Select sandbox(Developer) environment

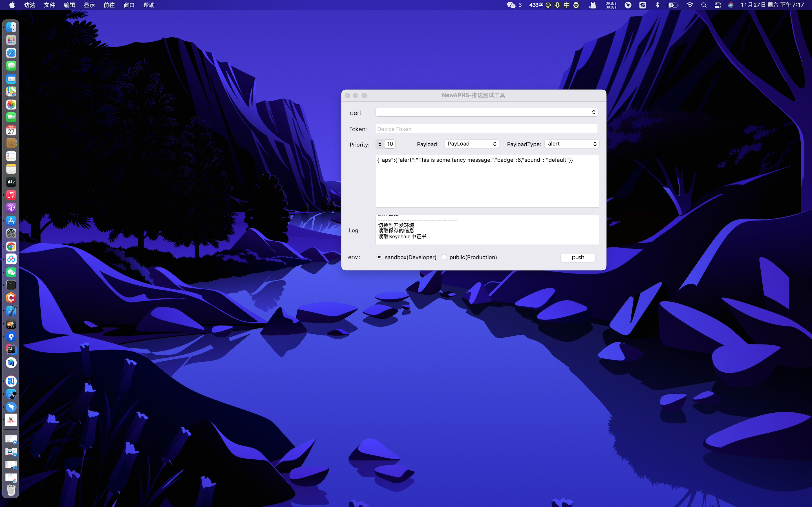click(379, 257)
